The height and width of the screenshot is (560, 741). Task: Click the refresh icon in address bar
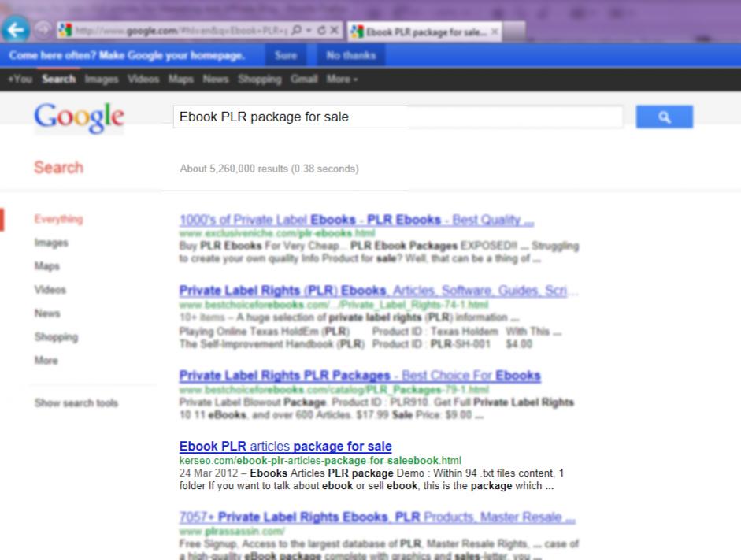pos(321,31)
